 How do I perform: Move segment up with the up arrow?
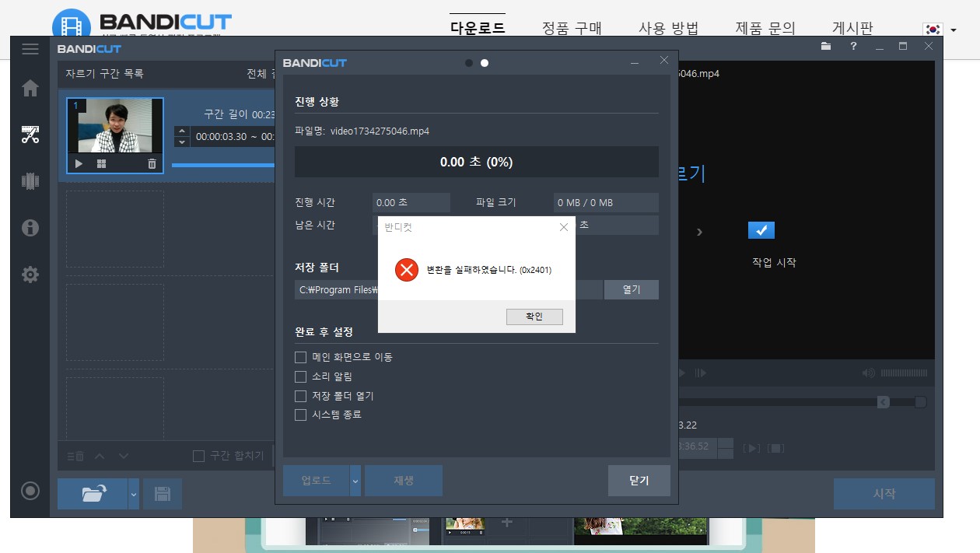pos(100,456)
